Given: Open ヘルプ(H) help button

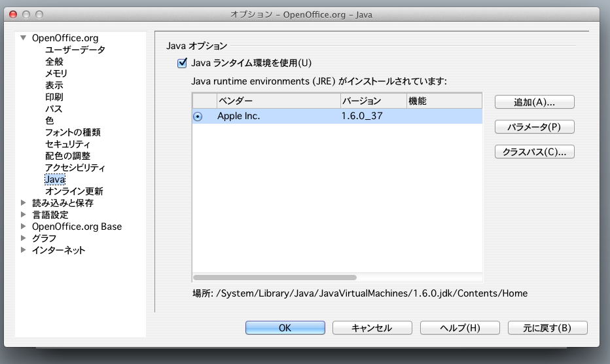Looking at the screenshot, I should point(459,328).
